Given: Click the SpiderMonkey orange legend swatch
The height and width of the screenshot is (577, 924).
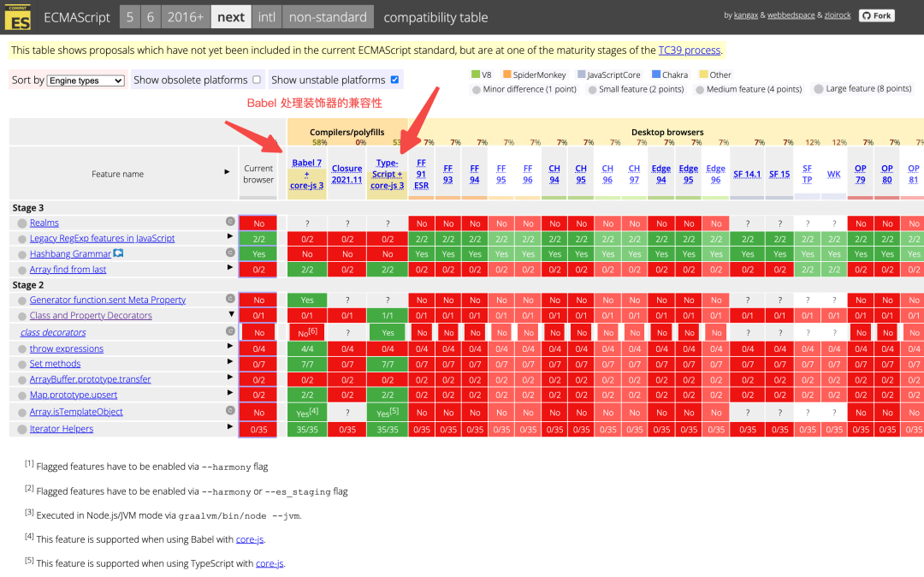Looking at the screenshot, I should click(506, 74).
